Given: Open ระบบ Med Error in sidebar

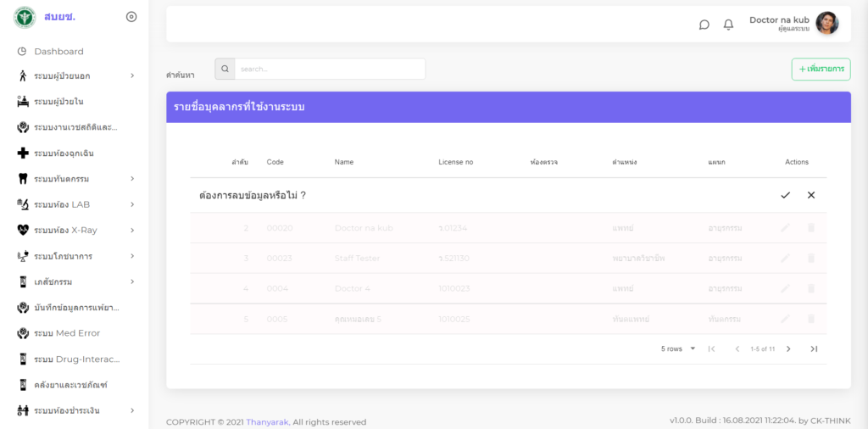Looking at the screenshot, I should click(66, 333).
